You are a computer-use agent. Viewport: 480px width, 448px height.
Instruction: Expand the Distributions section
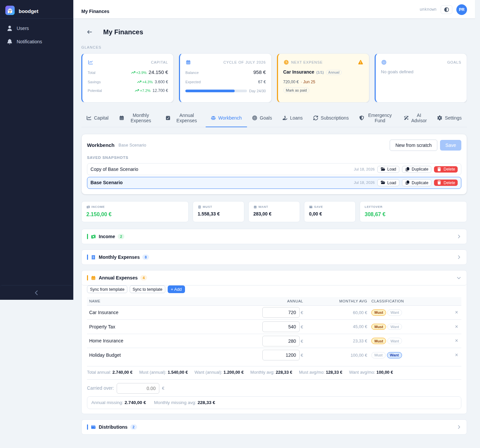(274, 427)
